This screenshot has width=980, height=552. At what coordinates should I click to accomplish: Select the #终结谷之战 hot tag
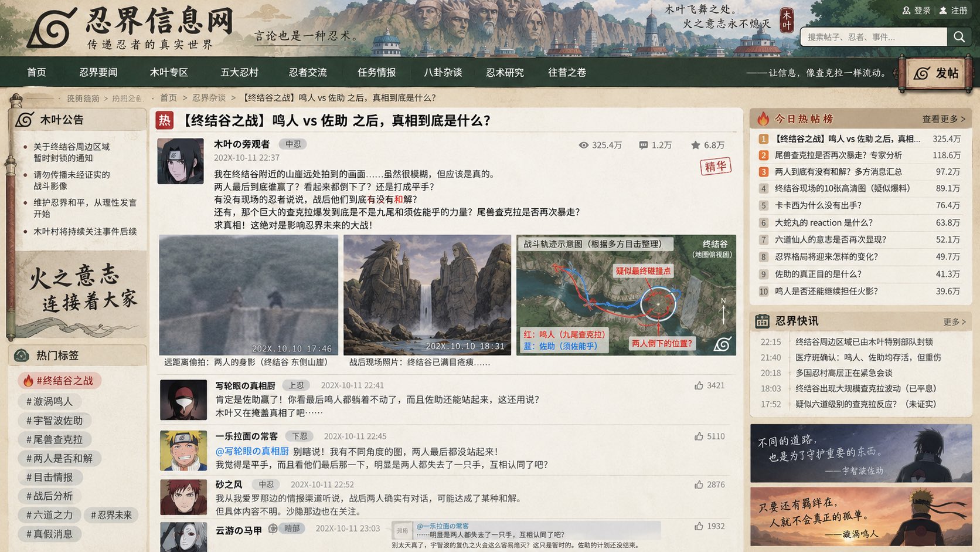(x=59, y=381)
